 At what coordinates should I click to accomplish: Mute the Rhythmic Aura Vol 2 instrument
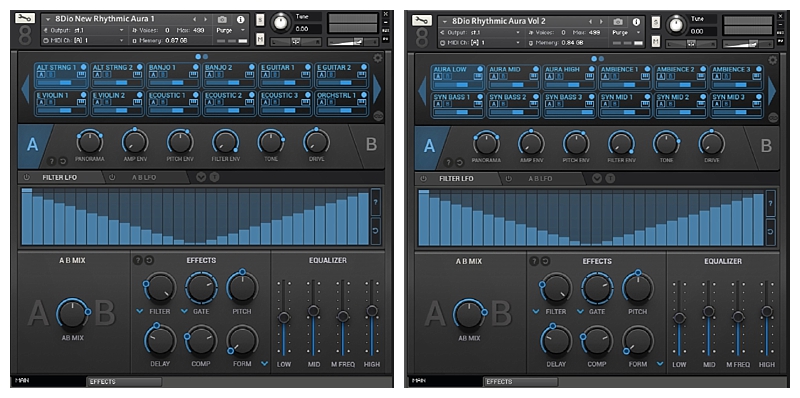(656, 41)
